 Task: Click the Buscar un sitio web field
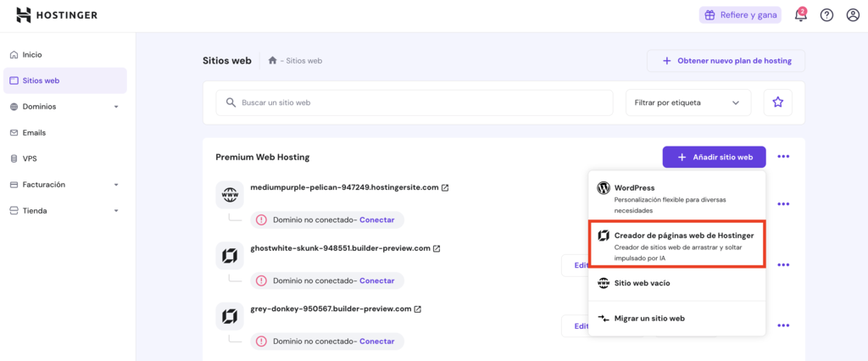414,103
